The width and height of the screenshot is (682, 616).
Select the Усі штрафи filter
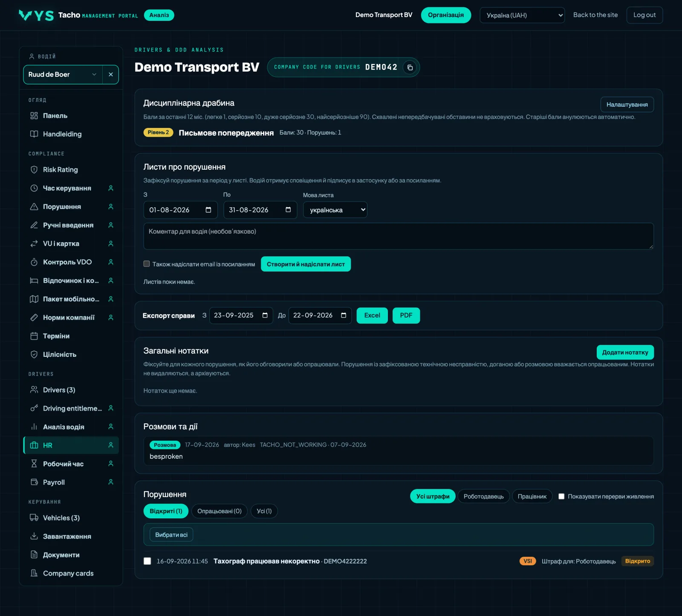click(433, 496)
